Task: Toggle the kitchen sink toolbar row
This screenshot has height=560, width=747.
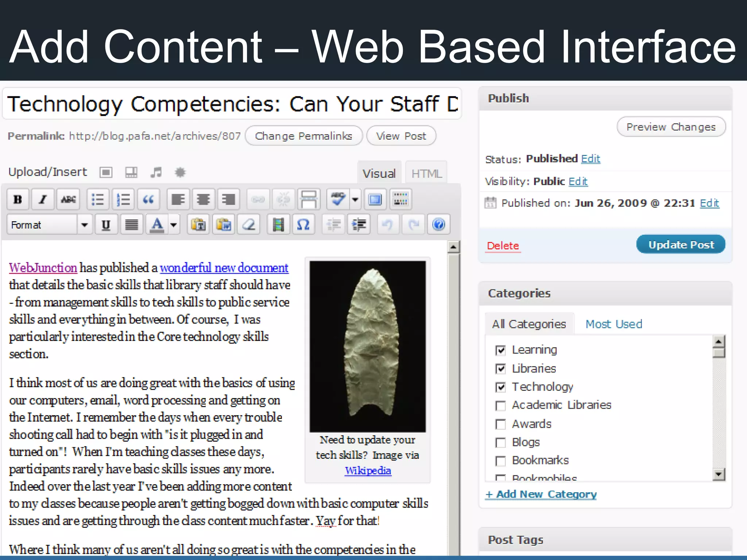Action: [x=400, y=199]
